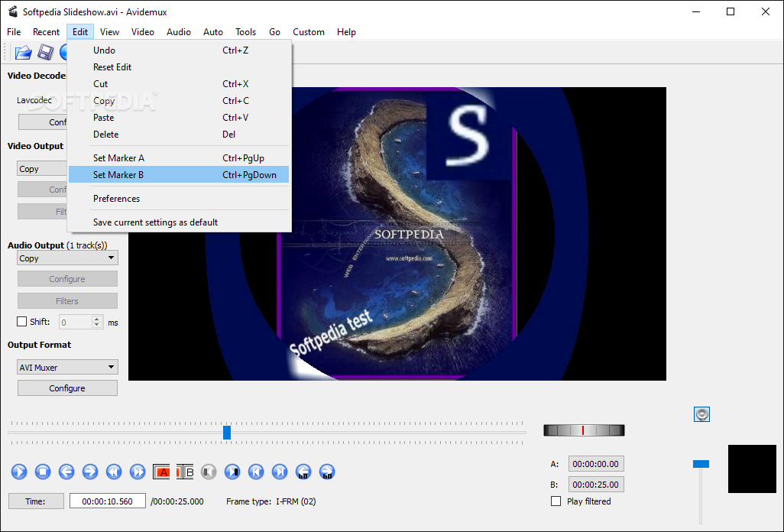Close the open Edit menu
The image size is (784, 532).
tap(80, 32)
